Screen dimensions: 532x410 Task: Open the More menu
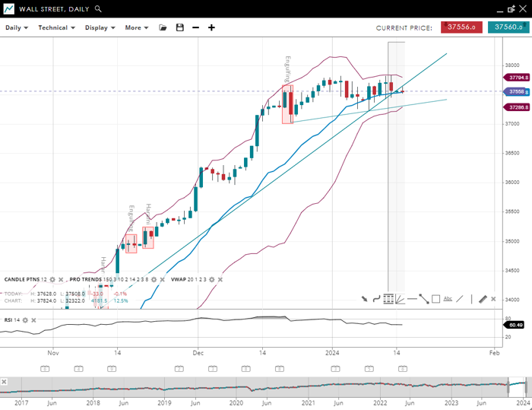136,27
